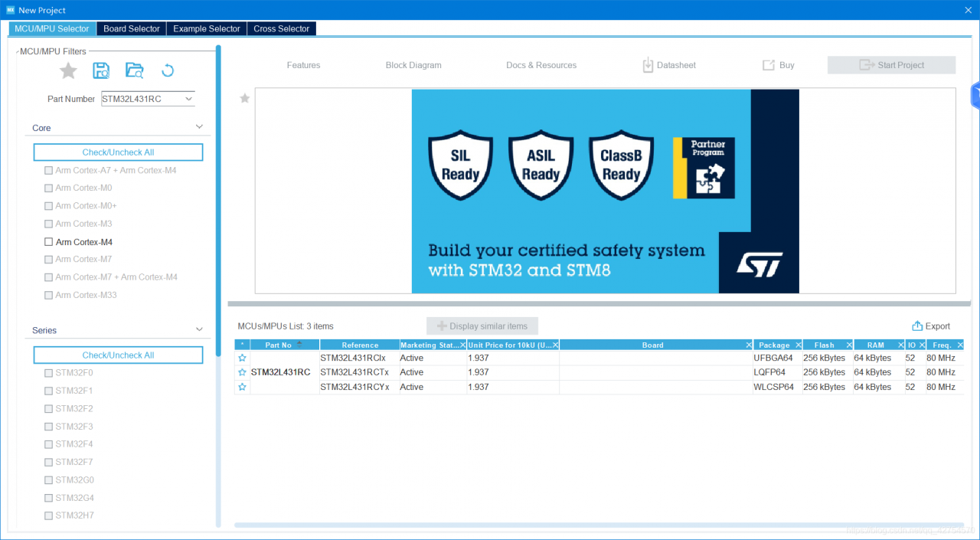Click the LQFP64 package cell
Image resolution: width=980 pixels, height=540 pixels.
pos(777,372)
